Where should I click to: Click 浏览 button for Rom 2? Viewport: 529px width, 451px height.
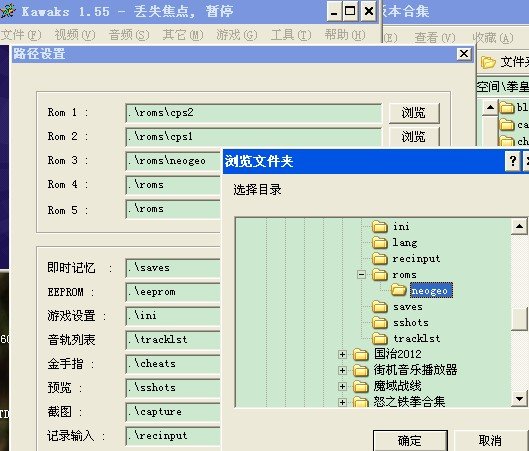[414, 137]
